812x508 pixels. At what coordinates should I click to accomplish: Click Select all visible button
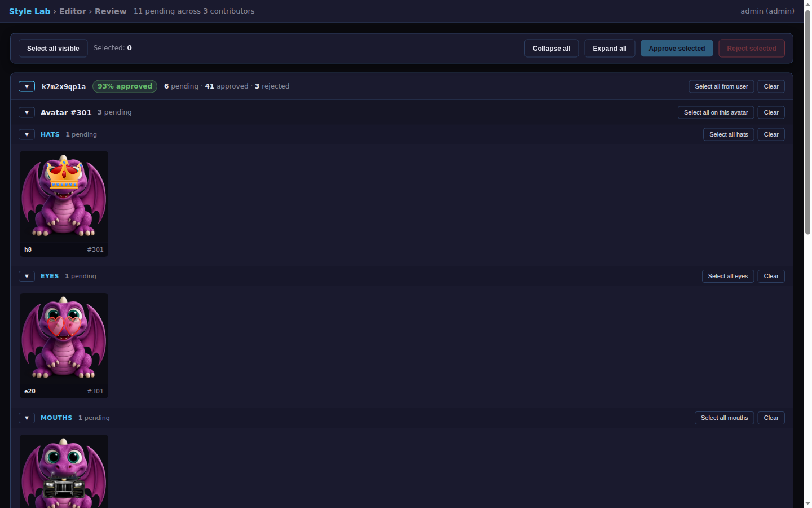[x=53, y=49]
